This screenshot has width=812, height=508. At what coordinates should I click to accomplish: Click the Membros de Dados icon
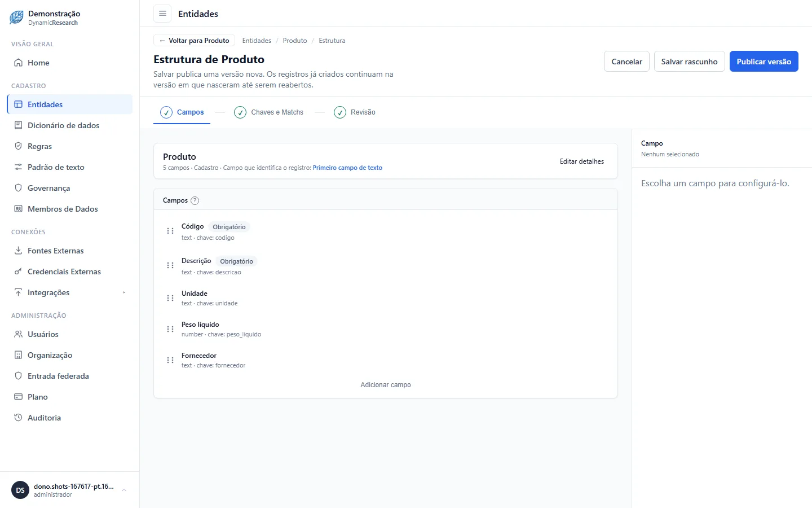(x=18, y=209)
